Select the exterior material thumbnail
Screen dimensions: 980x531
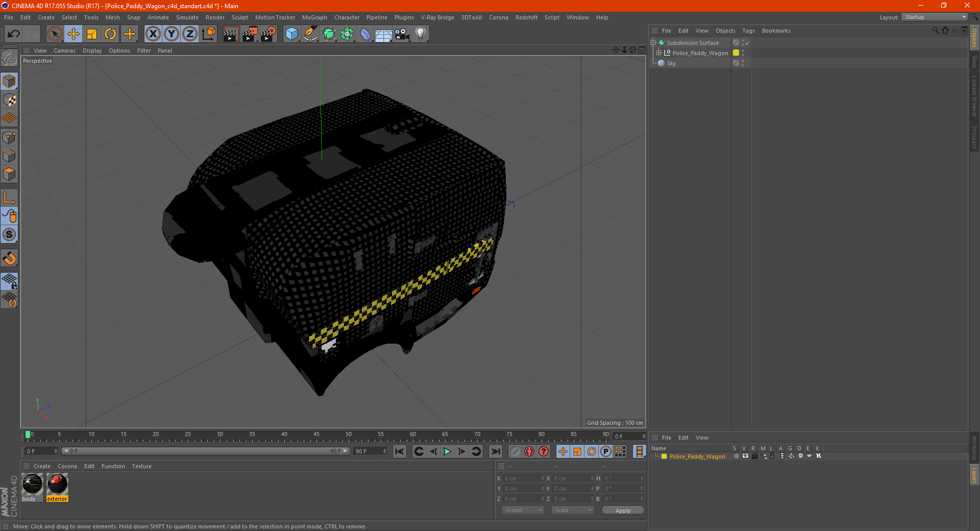tap(57, 484)
